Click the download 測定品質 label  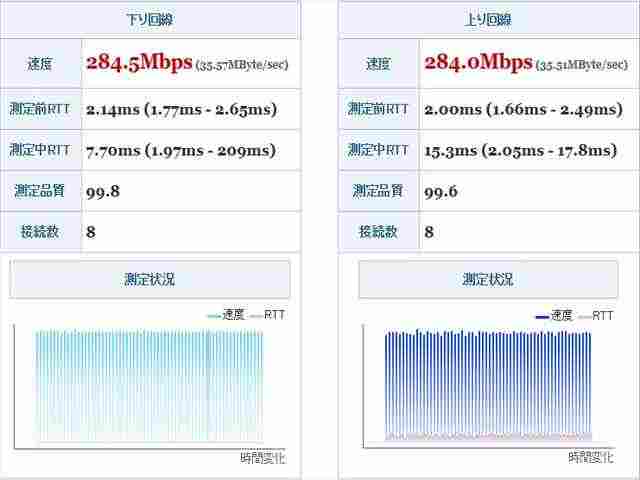click(40, 191)
